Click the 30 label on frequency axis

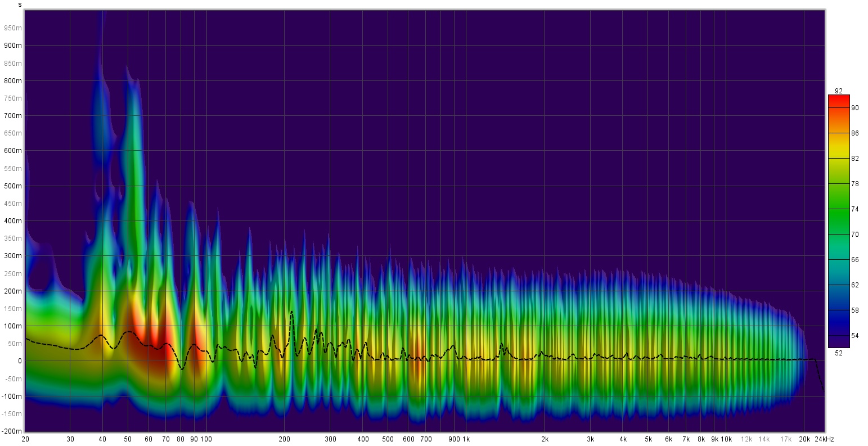coord(70,439)
